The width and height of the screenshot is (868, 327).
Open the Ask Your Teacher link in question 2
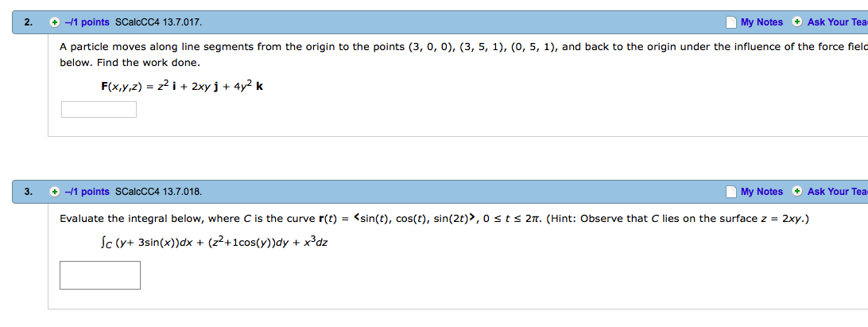click(x=838, y=23)
